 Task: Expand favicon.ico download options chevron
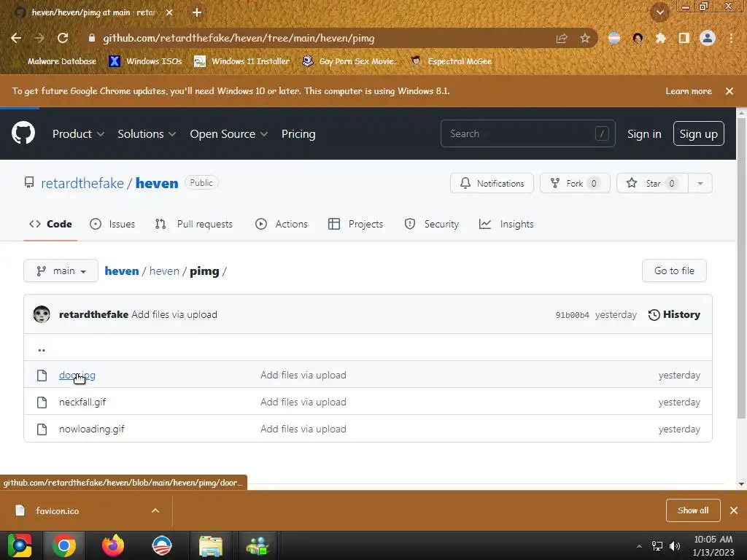click(x=155, y=510)
